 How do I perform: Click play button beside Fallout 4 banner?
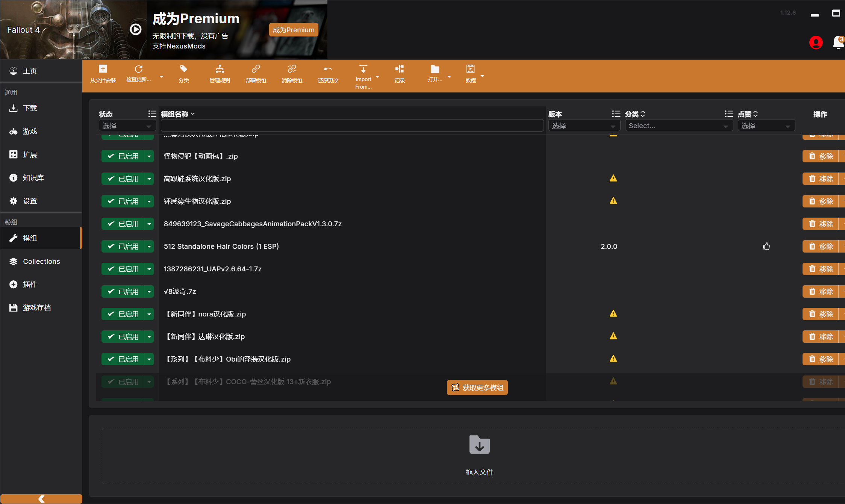tap(136, 29)
